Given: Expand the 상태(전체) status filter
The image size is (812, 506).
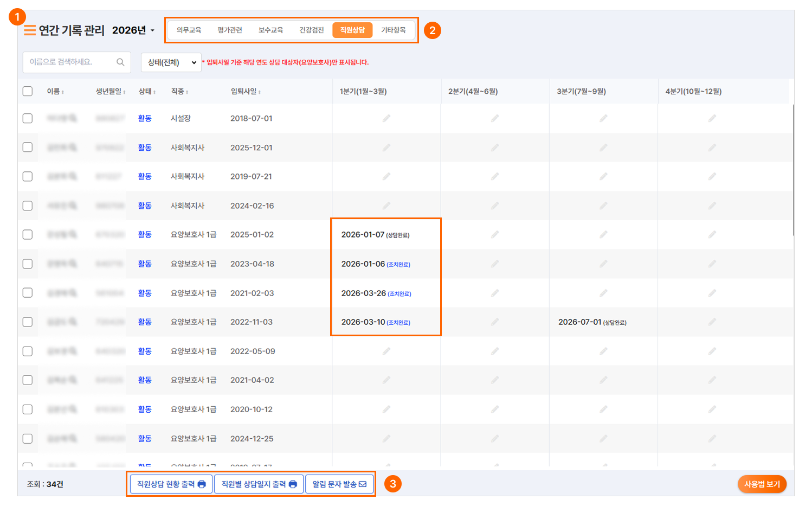Looking at the screenshot, I should click(171, 62).
